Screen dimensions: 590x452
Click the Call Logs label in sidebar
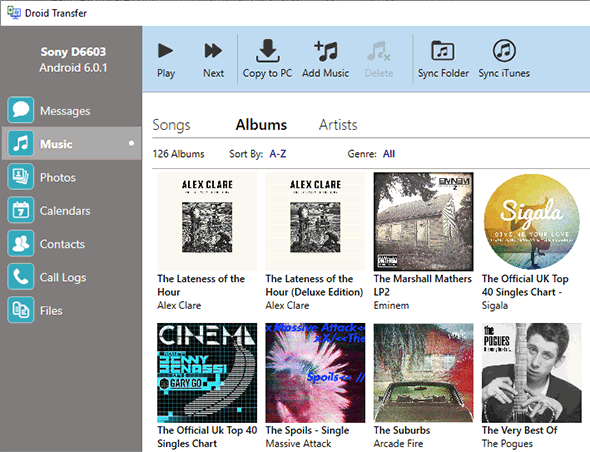63,278
